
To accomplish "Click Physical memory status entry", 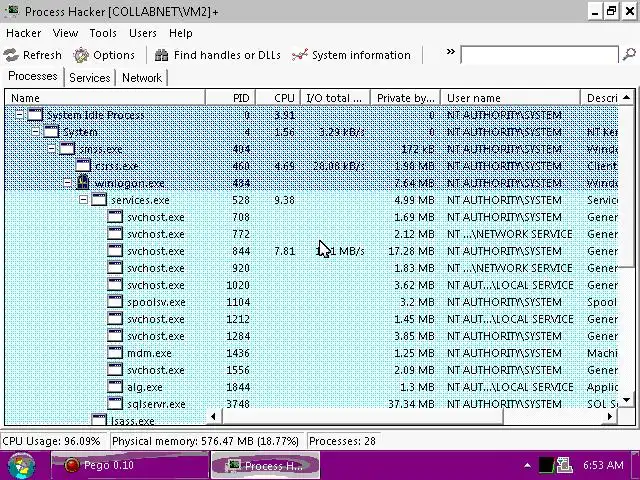I will click(x=205, y=441).
